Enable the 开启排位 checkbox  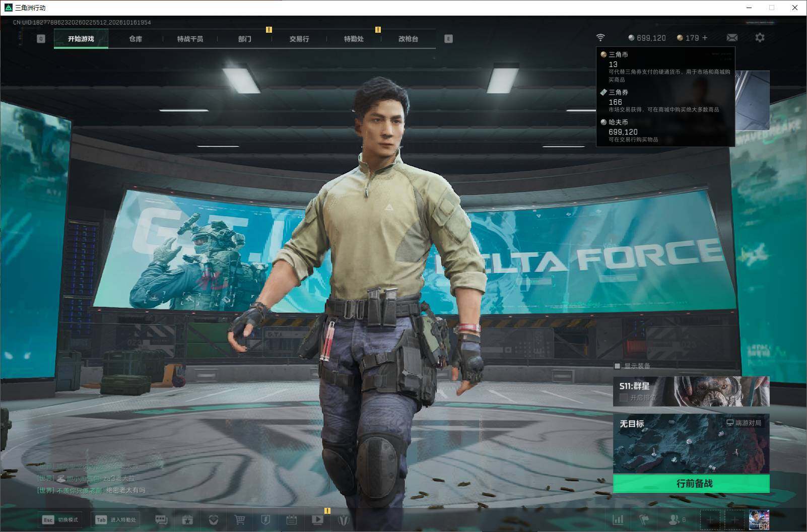click(623, 397)
